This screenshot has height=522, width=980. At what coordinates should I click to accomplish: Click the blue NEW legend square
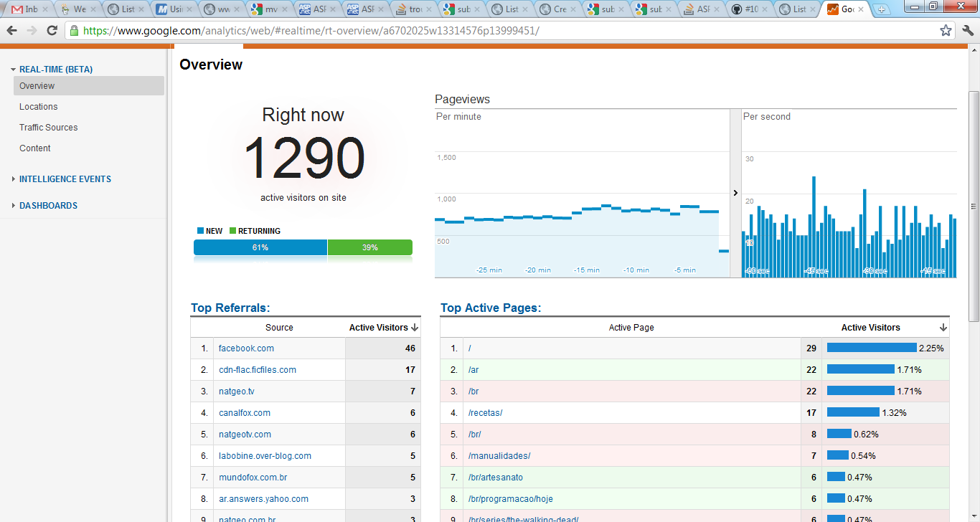click(201, 231)
